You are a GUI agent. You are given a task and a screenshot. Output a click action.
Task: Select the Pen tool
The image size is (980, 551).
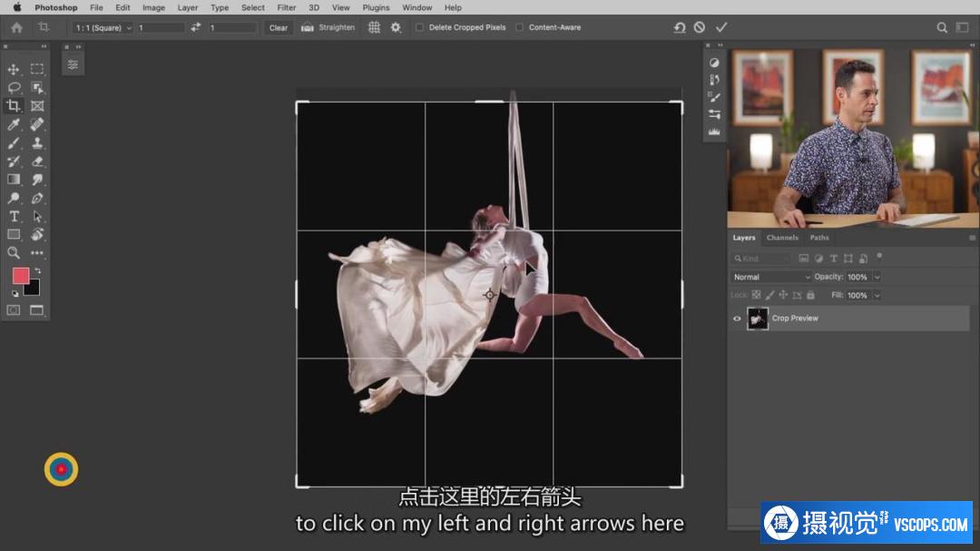coord(37,198)
